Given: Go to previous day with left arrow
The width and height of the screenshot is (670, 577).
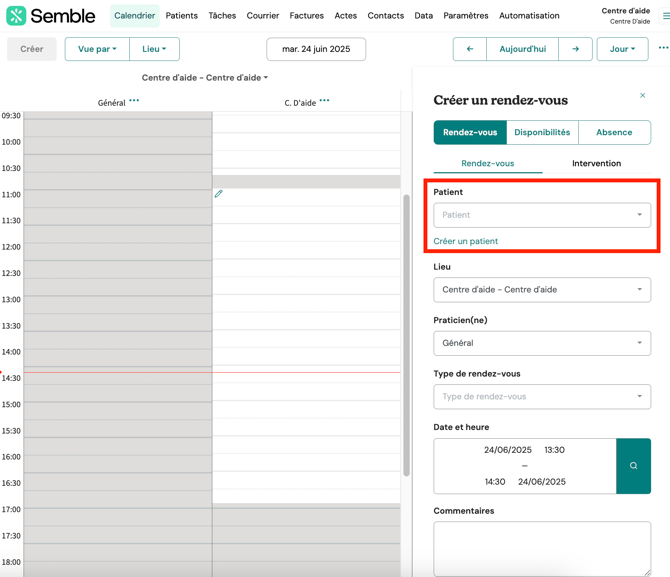Looking at the screenshot, I should 470,49.
